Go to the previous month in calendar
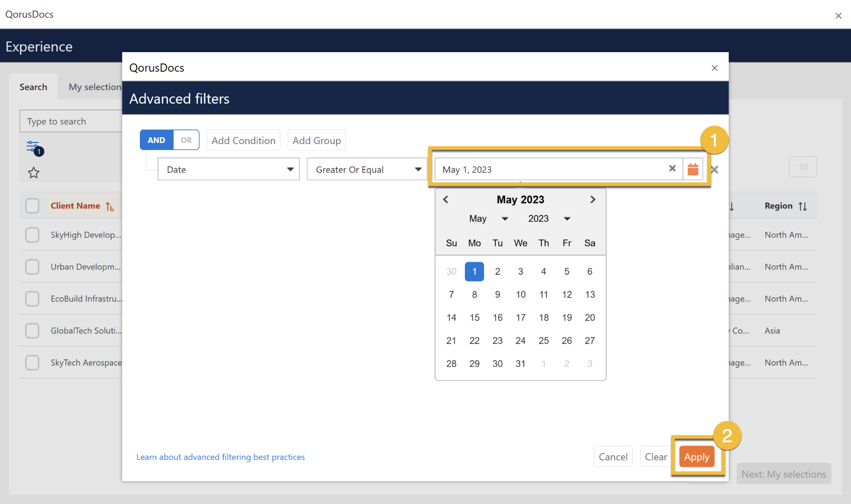Viewport: 851px width, 504px height. click(446, 199)
